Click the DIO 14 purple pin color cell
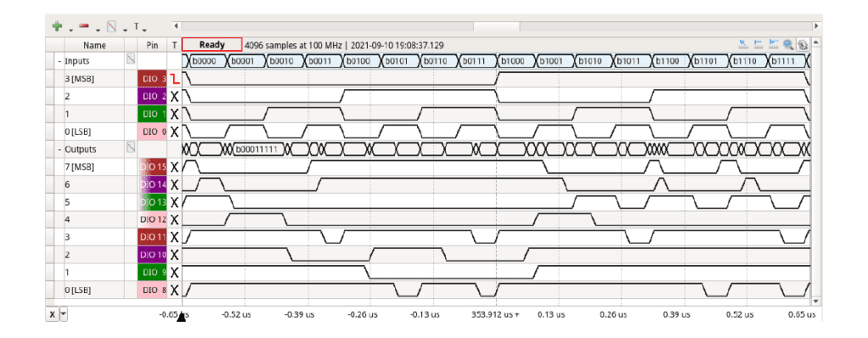Screen dimensions: 868x338 tap(153, 184)
